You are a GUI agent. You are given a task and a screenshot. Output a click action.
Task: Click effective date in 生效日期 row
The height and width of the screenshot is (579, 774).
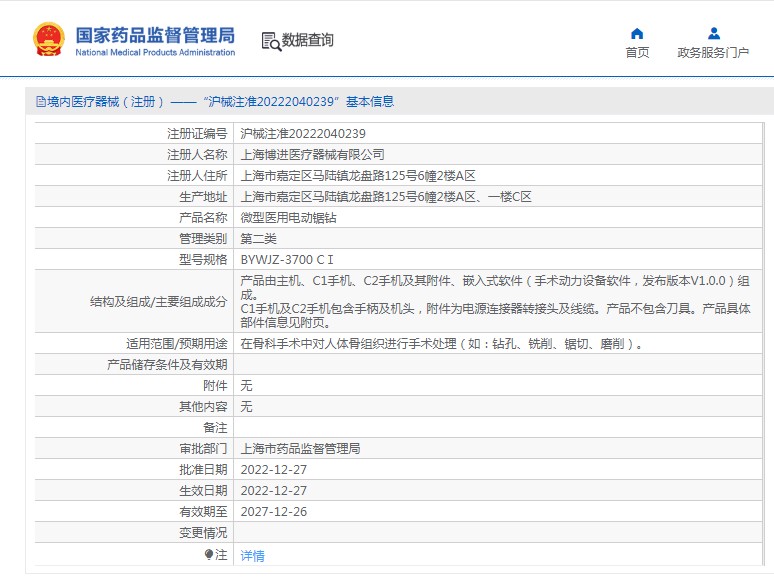[x=273, y=491]
